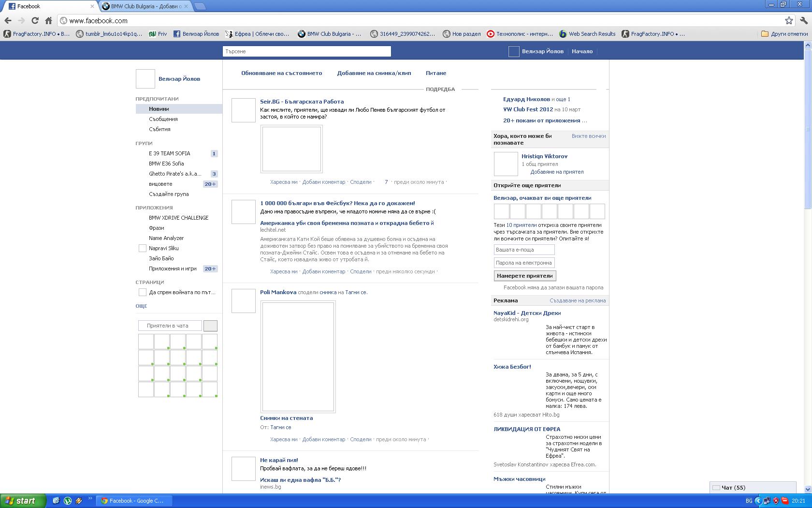Click the Приятели в чата search box
This screenshot has height=508, width=812.
[x=170, y=326]
